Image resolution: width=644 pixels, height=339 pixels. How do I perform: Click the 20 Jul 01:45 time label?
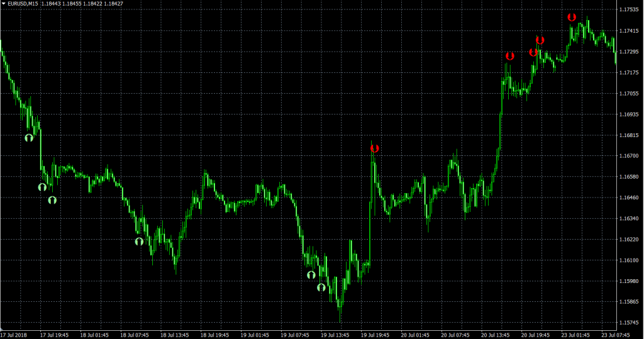[x=415, y=335]
